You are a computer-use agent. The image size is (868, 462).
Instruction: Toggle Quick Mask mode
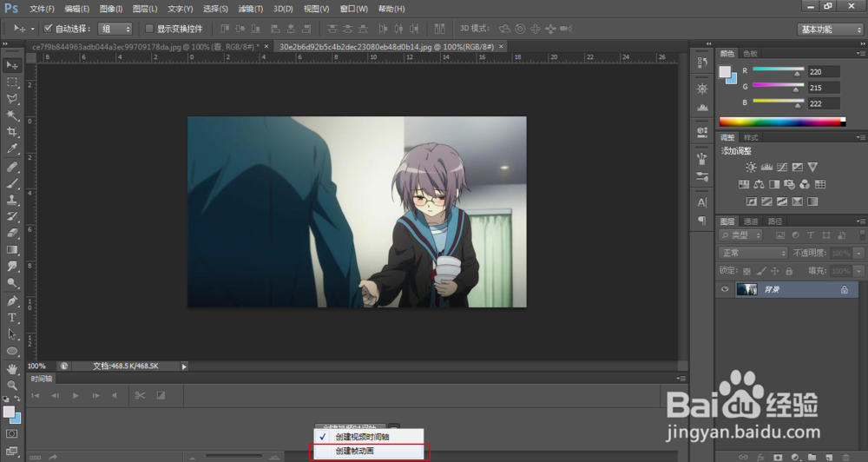click(11, 433)
